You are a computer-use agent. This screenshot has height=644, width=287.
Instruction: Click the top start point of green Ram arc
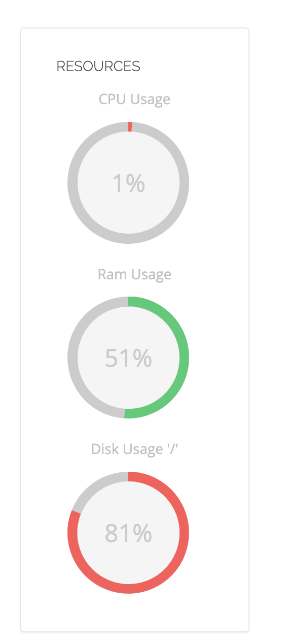coord(130,302)
